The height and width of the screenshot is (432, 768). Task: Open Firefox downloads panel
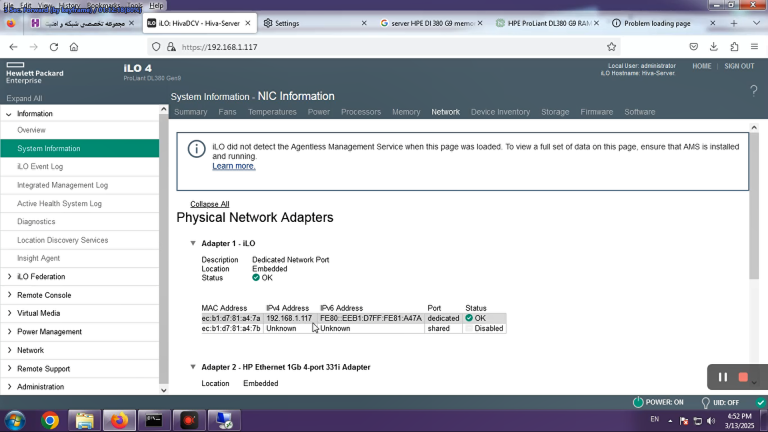click(714, 47)
